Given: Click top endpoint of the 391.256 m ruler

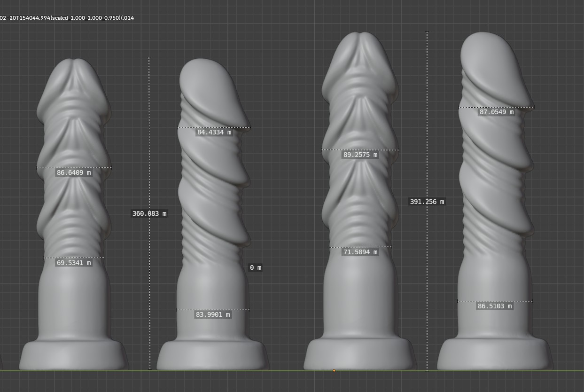Looking at the screenshot, I should (427, 32).
